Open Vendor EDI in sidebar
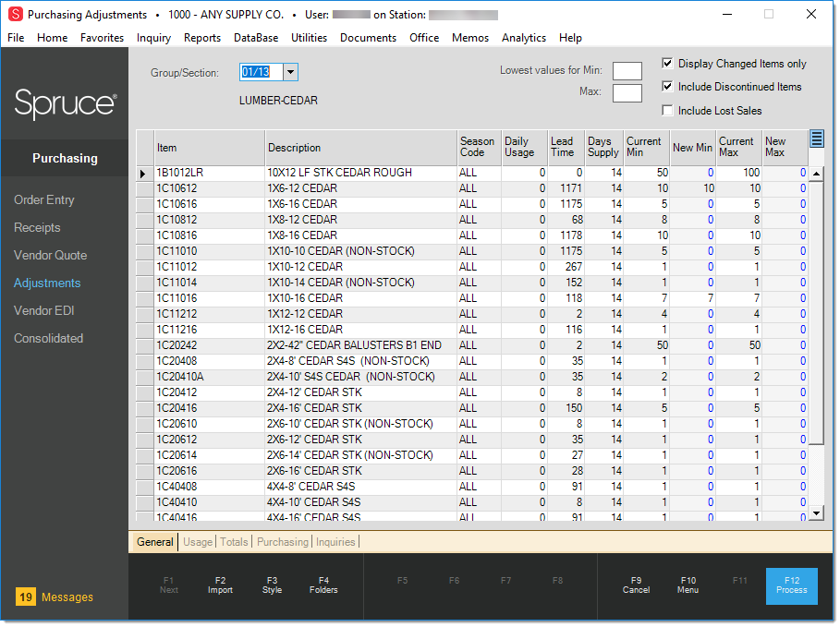Screen dimensions: 840x627 [x=44, y=310]
